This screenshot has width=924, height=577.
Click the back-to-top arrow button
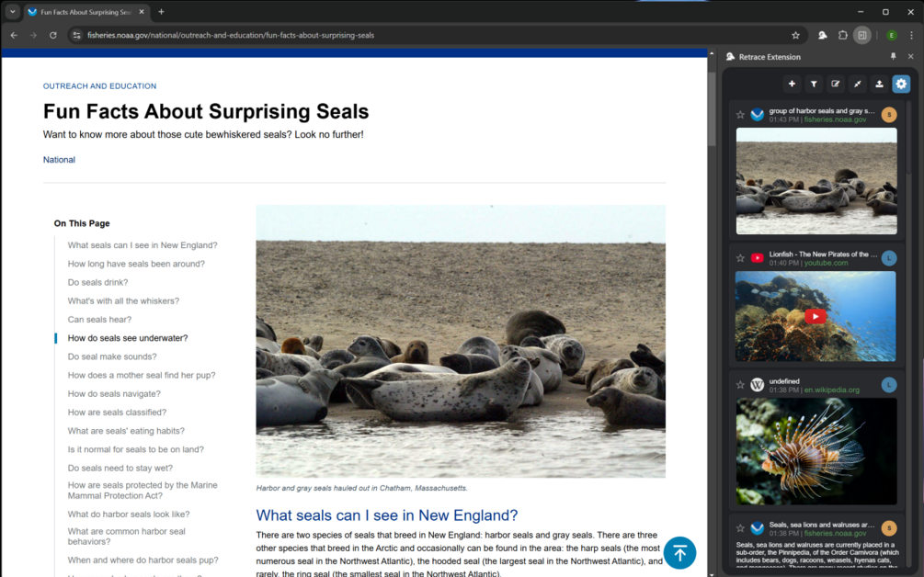[x=679, y=553]
